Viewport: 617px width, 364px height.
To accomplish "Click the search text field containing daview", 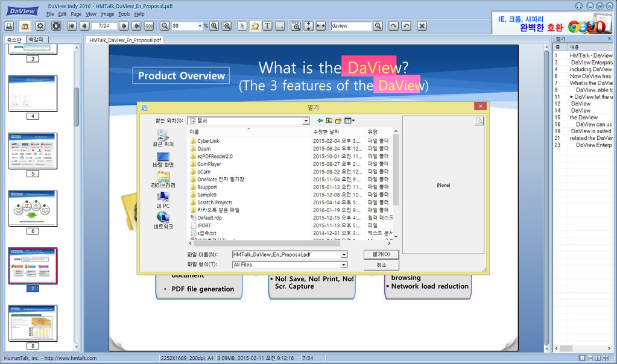I will [x=351, y=26].
